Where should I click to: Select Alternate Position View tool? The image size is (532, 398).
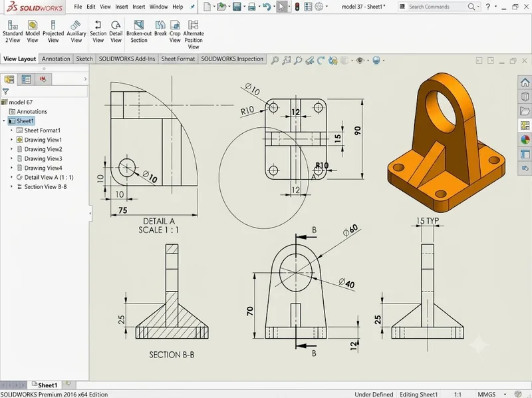[x=194, y=35]
